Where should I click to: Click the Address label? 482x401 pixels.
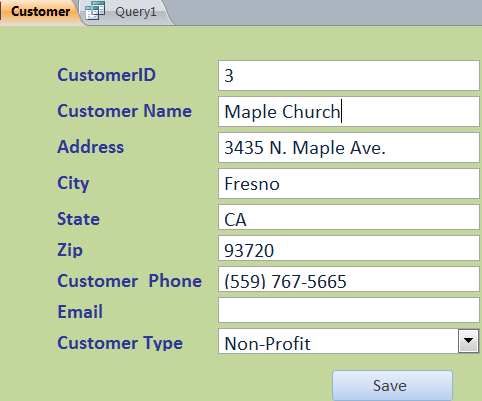(90, 147)
